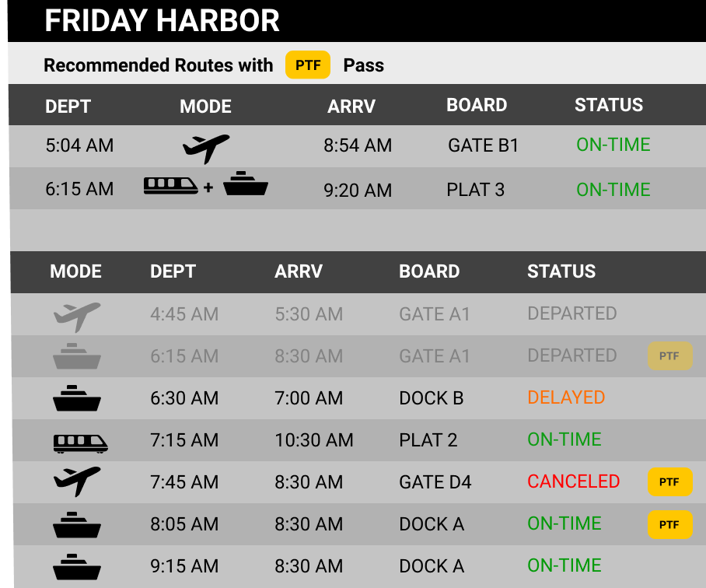Image resolution: width=706 pixels, height=588 pixels.
Task: Click the ferry icon in recommended 6:15 AM route
Action: pos(246,184)
